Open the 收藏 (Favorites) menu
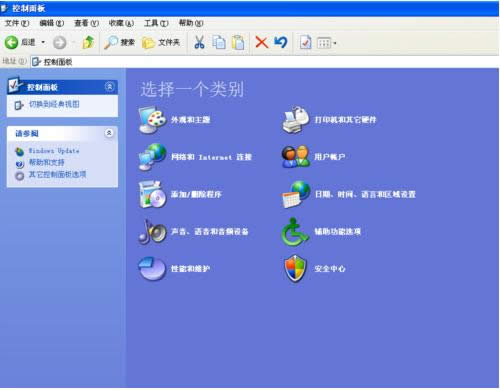Viewport: 500px width, 390px height. (121, 23)
